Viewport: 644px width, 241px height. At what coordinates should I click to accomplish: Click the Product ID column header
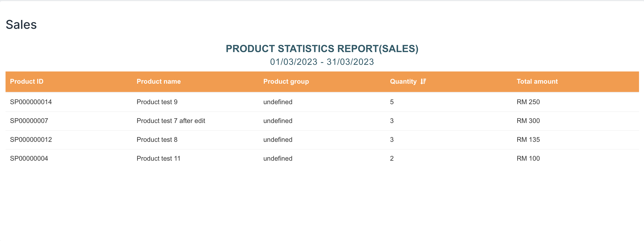coord(27,81)
